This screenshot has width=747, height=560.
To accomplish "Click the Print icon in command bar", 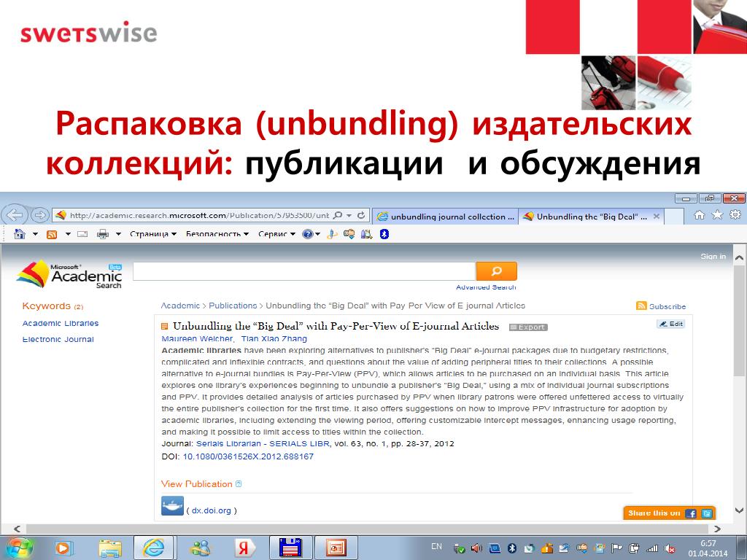I will [102, 234].
